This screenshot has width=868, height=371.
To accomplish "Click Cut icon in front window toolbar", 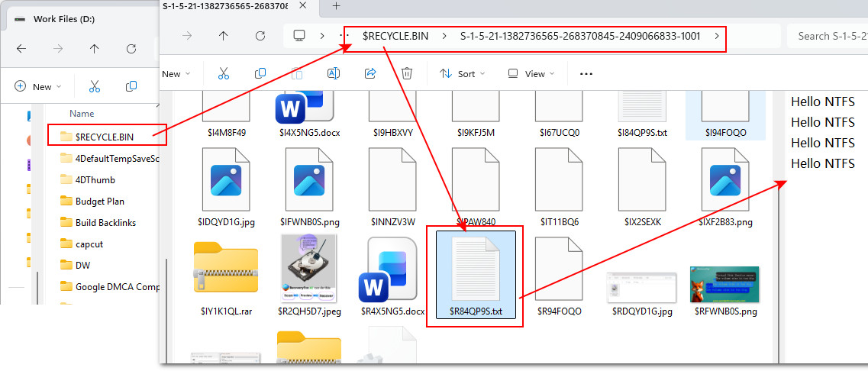I will pos(224,73).
